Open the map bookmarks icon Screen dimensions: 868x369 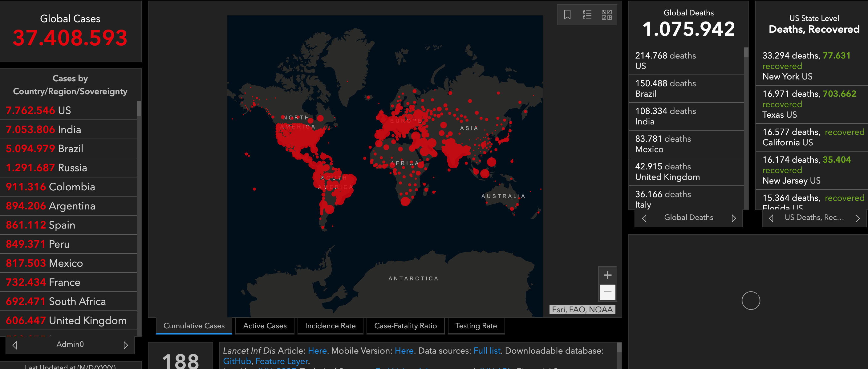(567, 14)
